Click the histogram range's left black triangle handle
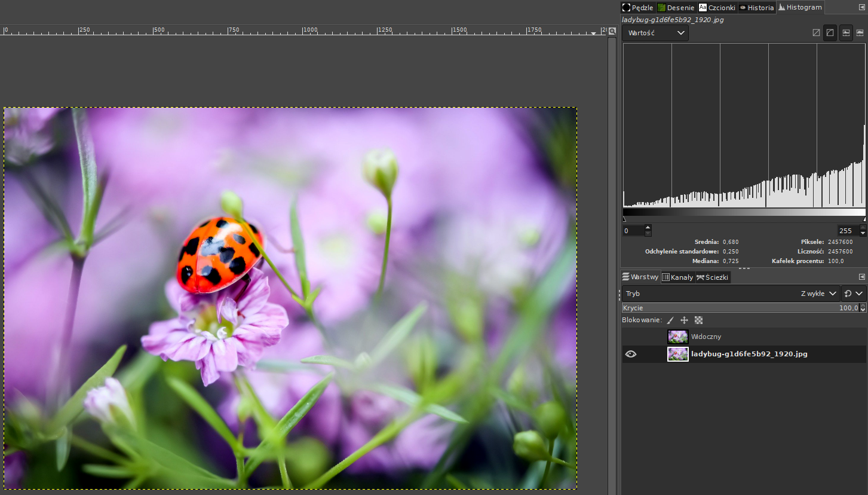This screenshot has height=495, width=868. 624,219
